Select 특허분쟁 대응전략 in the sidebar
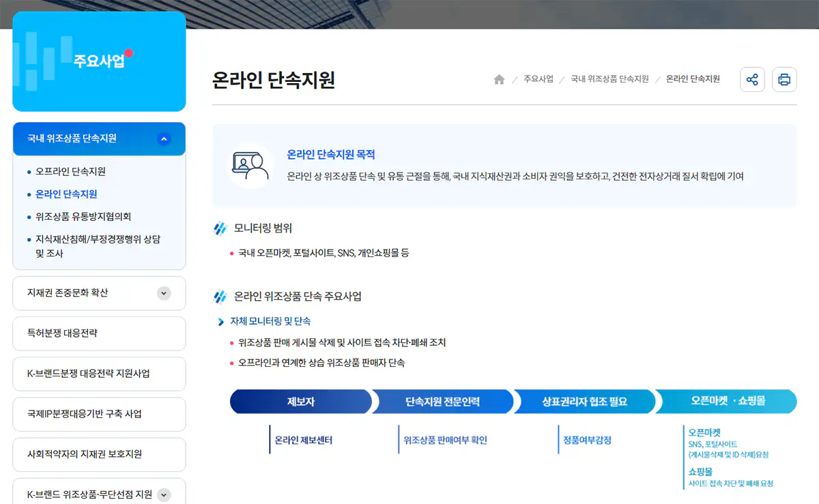The height and width of the screenshot is (504, 819). [69, 333]
